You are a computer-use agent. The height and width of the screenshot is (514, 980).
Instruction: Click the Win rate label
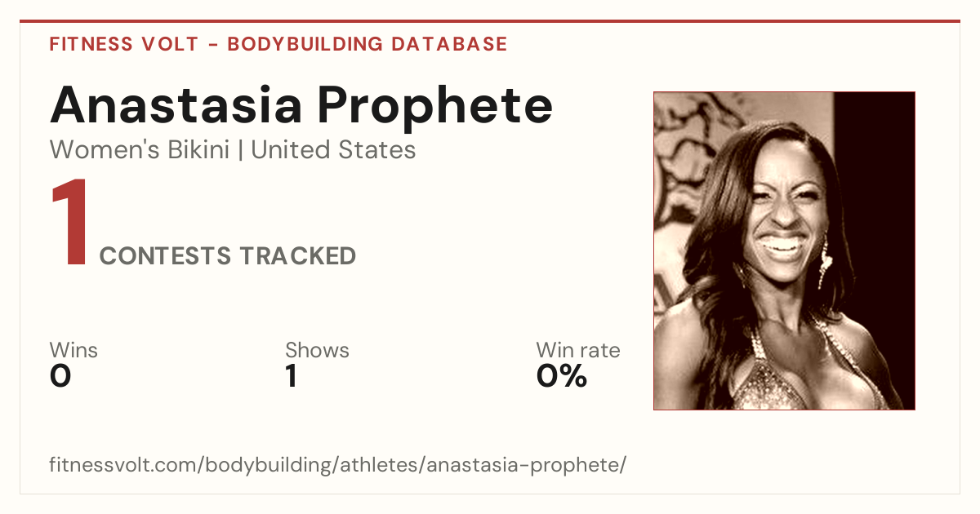578,351
